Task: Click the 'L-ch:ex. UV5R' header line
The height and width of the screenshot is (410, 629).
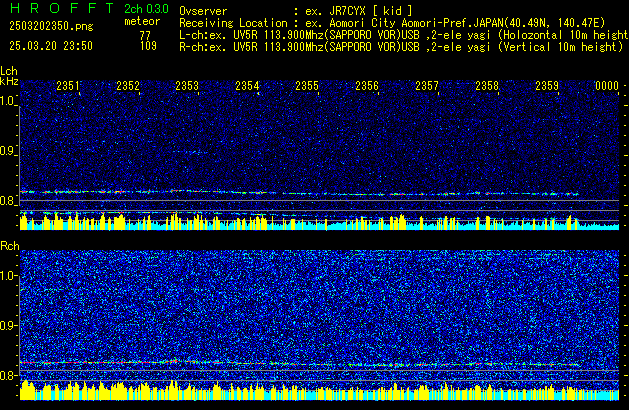Action: pos(404,35)
